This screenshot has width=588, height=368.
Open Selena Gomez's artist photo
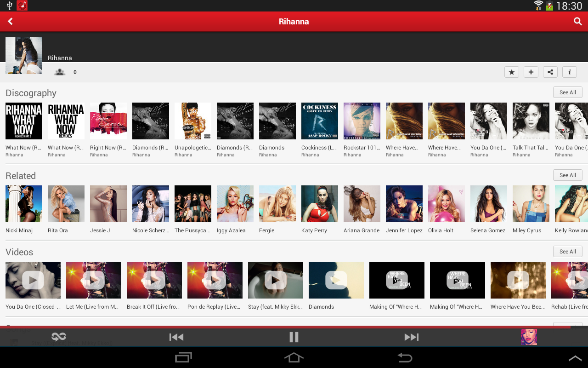pos(489,204)
